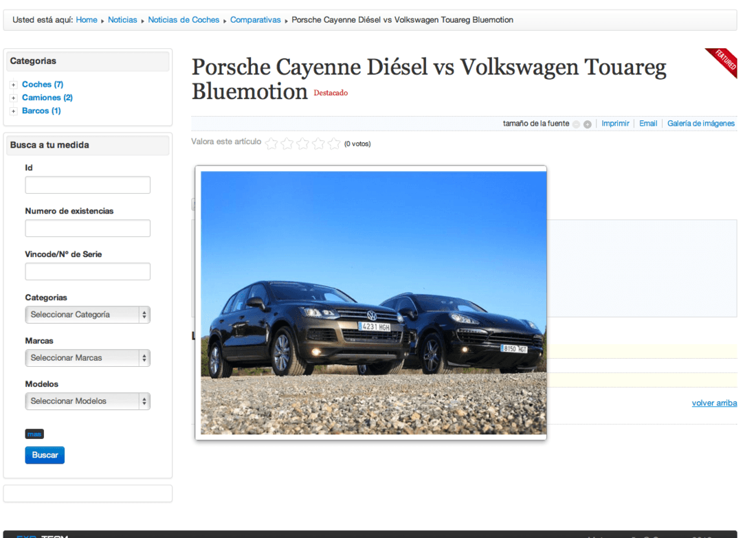Rate article with the first star
756x538 pixels.
(x=271, y=143)
